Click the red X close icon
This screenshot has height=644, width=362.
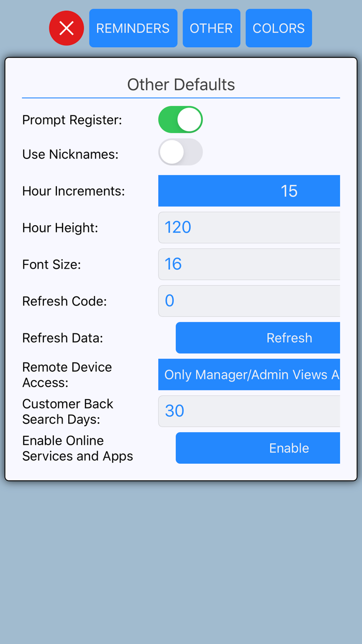(x=66, y=28)
